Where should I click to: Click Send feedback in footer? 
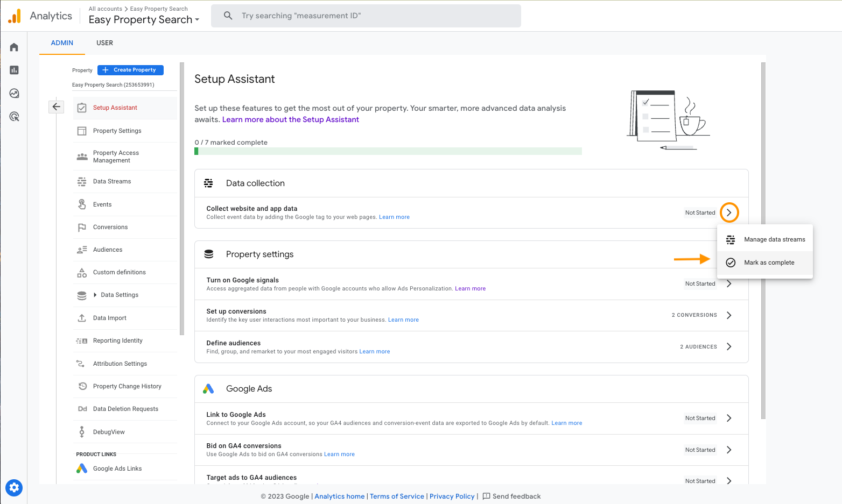click(511, 496)
